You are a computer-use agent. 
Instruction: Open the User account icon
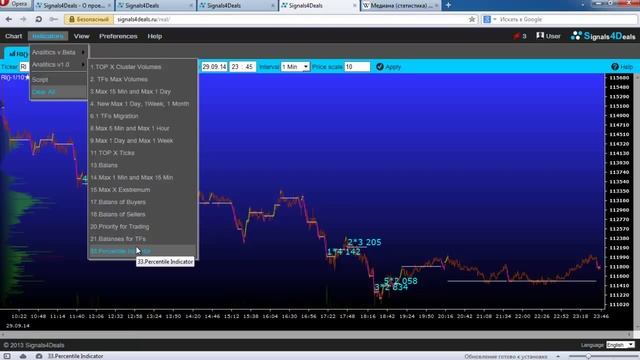(x=548, y=36)
